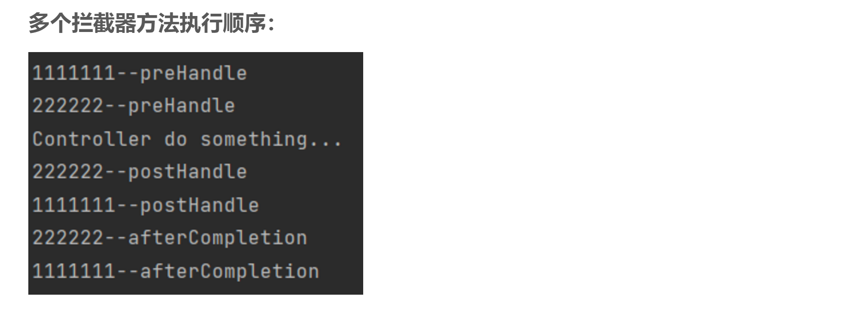Click the word afterCompletion on the 222222 line
This screenshot has height=323, width=868.
point(217,238)
